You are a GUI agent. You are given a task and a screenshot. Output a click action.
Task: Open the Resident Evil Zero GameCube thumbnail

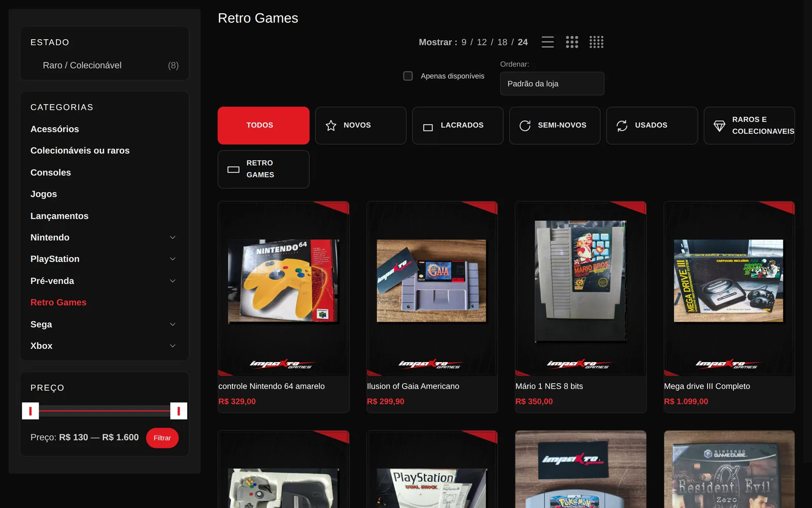(729, 469)
